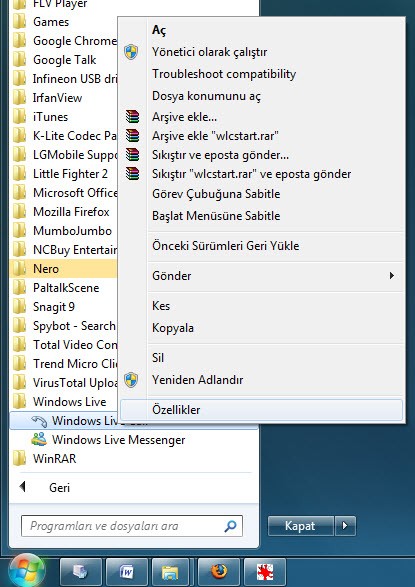Open the Google Talk folder
This screenshot has height=587, width=415.
coord(64,60)
